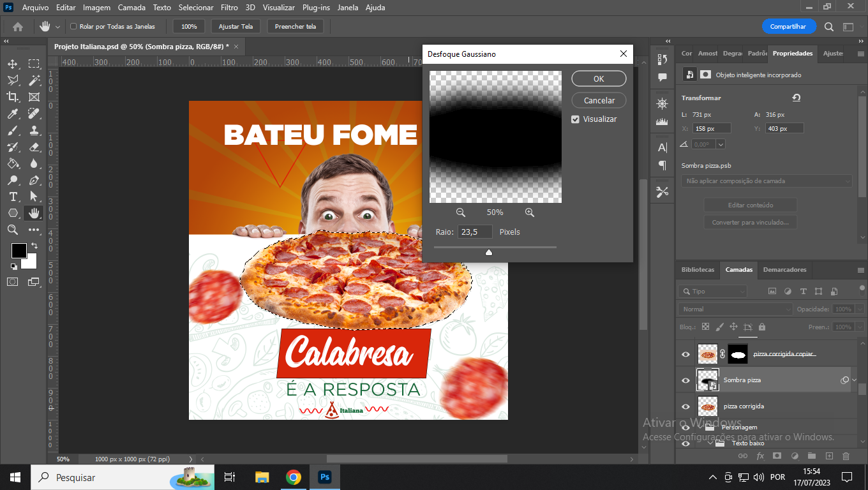The width and height of the screenshot is (868, 490).
Task: Switch to the Ajustes tab
Action: [833, 54]
